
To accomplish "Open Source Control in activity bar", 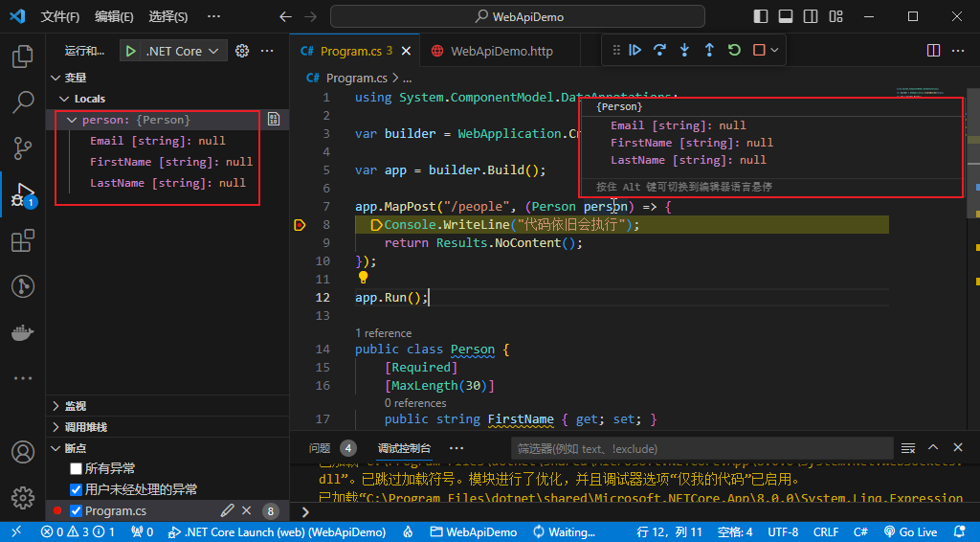I will 22,147.
